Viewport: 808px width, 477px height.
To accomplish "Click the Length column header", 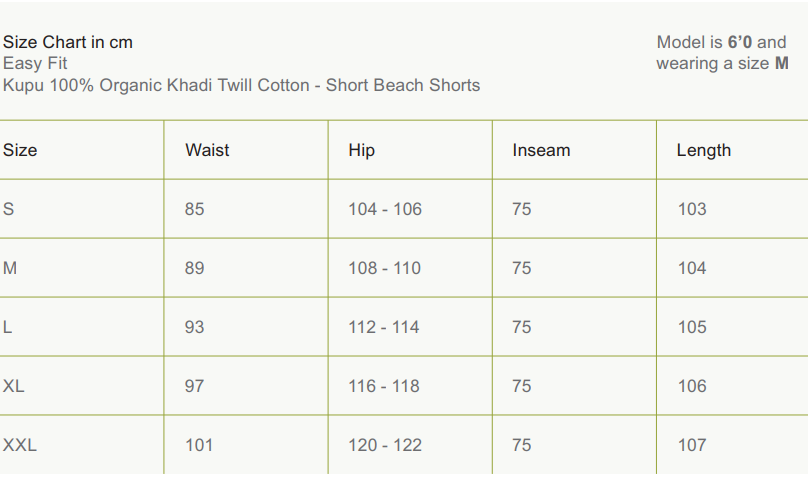I will click(703, 150).
